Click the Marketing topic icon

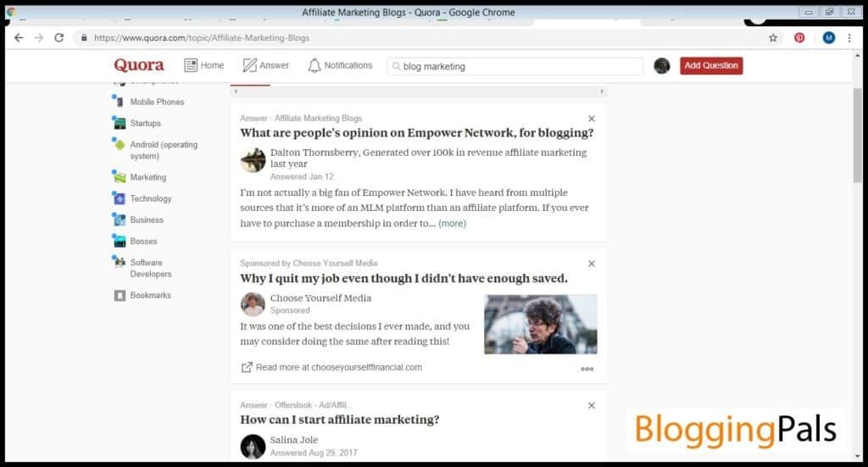point(119,177)
